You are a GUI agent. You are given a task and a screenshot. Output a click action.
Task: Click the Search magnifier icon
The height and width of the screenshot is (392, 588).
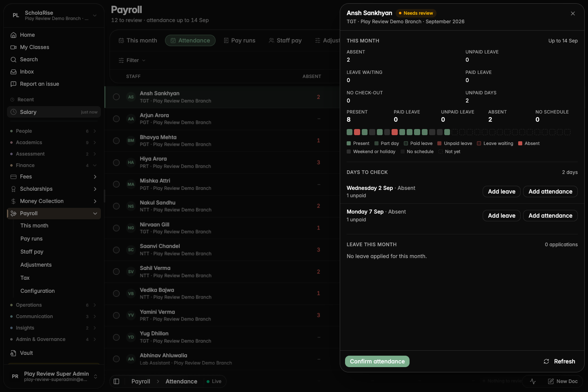(13, 60)
